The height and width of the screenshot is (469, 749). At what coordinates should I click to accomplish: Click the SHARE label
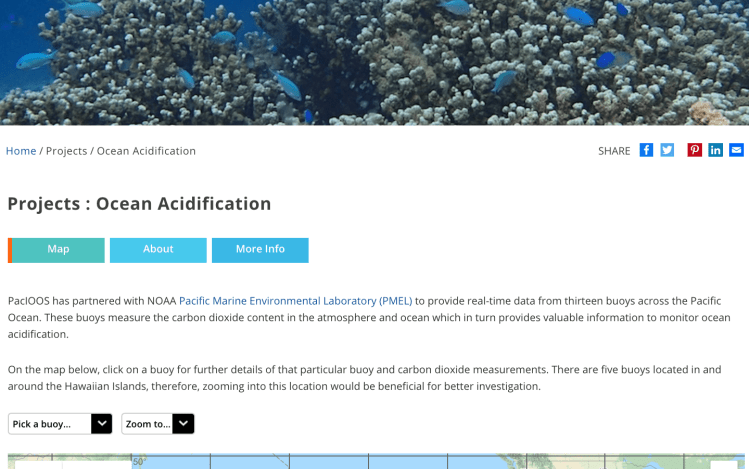(614, 151)
